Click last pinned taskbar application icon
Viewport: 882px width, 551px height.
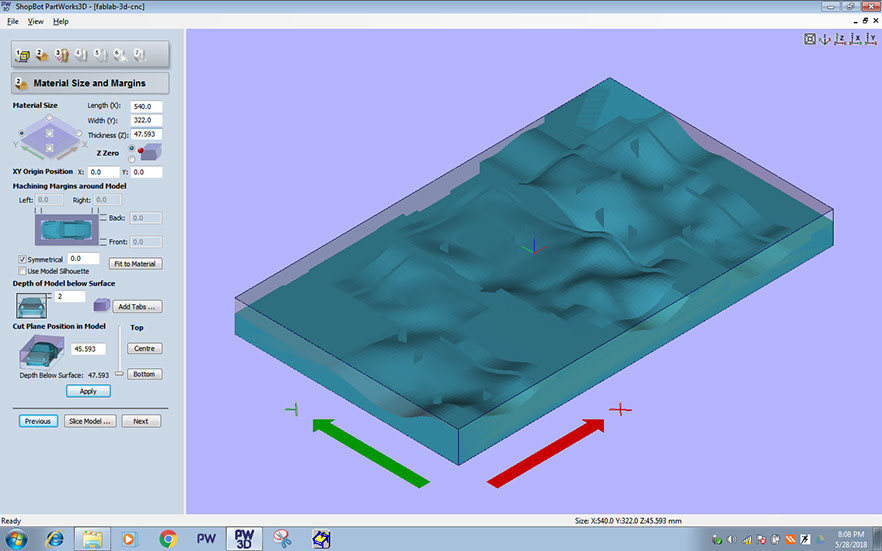coord(321,539)
